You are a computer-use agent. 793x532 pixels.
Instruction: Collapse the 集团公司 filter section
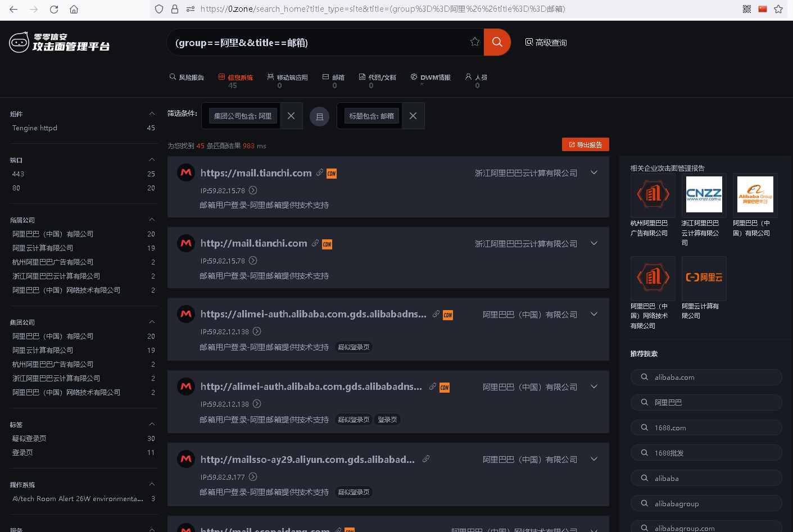[152, 322]
